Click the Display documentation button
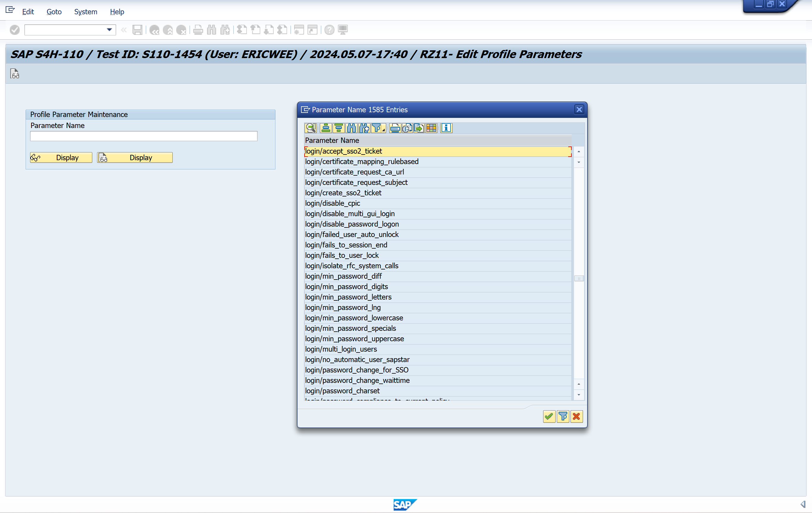 (x=135, y=158)
